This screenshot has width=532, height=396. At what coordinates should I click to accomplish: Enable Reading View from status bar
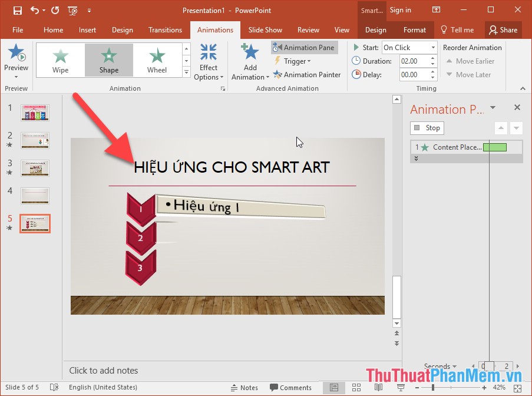click(x=378, y=388)
